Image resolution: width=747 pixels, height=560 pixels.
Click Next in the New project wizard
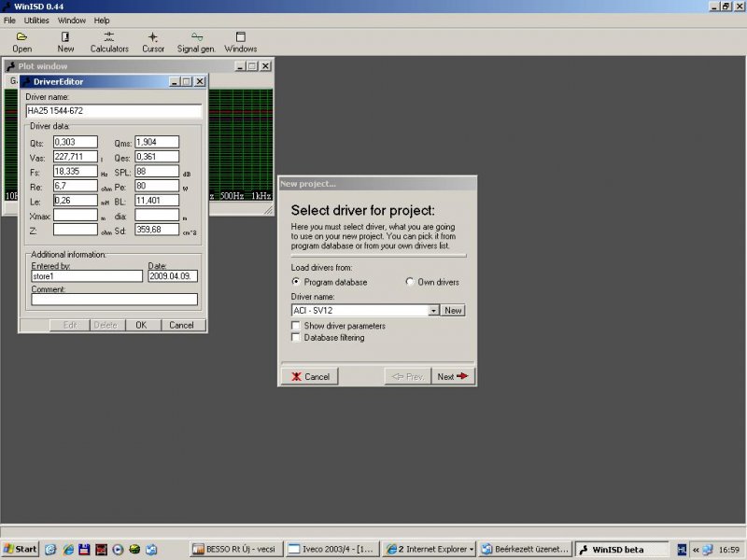tap(453, 377)
